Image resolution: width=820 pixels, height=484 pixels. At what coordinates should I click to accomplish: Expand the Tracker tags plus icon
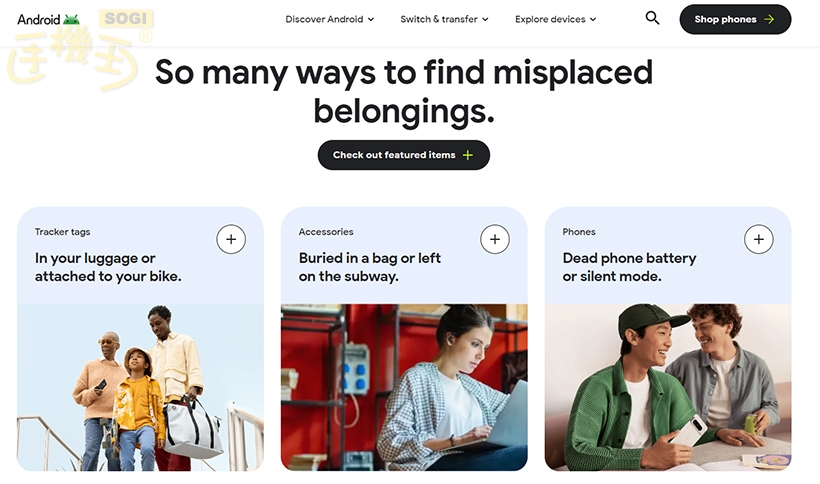231,239
